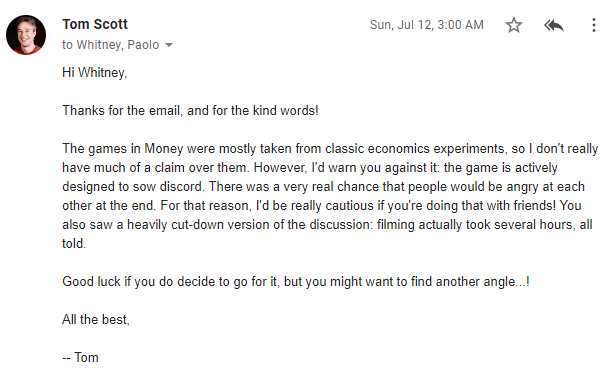Image resolution: width=615 pixels, height=371 pixels.
Task: Click the Reply all arrow icon
Action: click(554, 25)
